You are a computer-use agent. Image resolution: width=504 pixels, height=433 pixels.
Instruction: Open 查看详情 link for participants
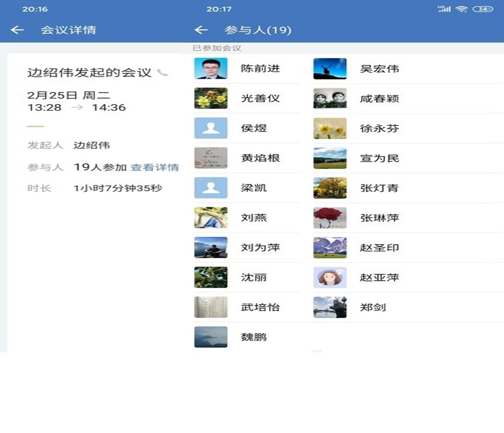tap(154, 167)
